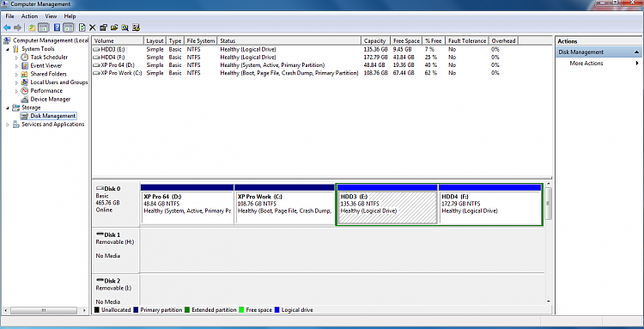Open Shared Folders in the tree
Image resolution: width=644 pixels, height=329 pixels.
pos(48,74)
